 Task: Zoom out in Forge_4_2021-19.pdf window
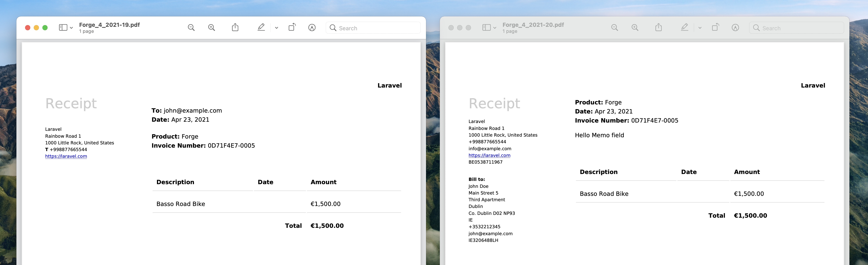191,28
